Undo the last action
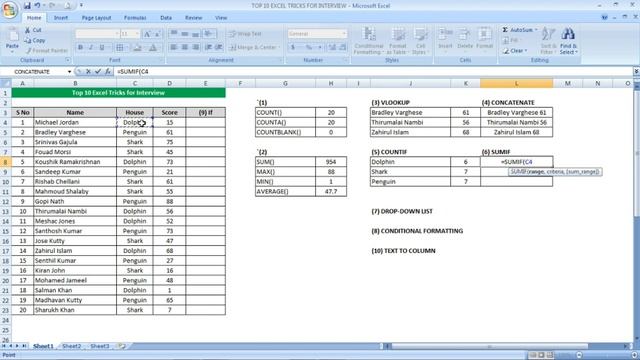The width and height of the screenshot is (640, 360). [37, 6]
